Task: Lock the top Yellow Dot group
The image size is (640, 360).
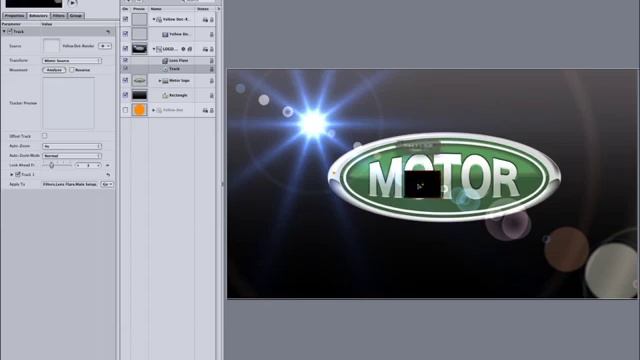Action: point(211,19)
